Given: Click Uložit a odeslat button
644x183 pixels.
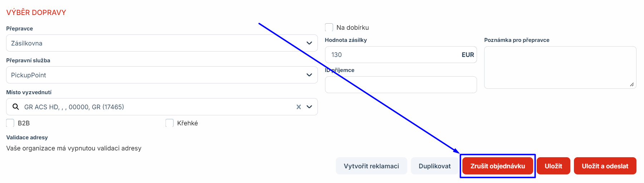Looking at the screenshot, I should click(605, 166).
